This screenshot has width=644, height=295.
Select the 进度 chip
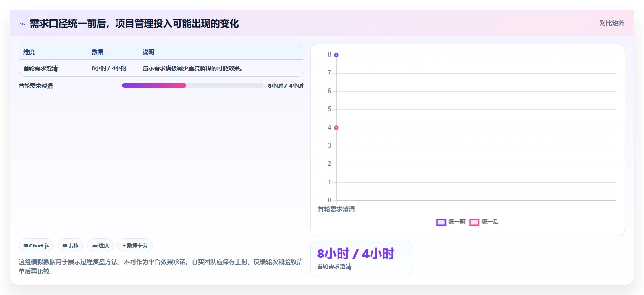[x=100, y=246]
